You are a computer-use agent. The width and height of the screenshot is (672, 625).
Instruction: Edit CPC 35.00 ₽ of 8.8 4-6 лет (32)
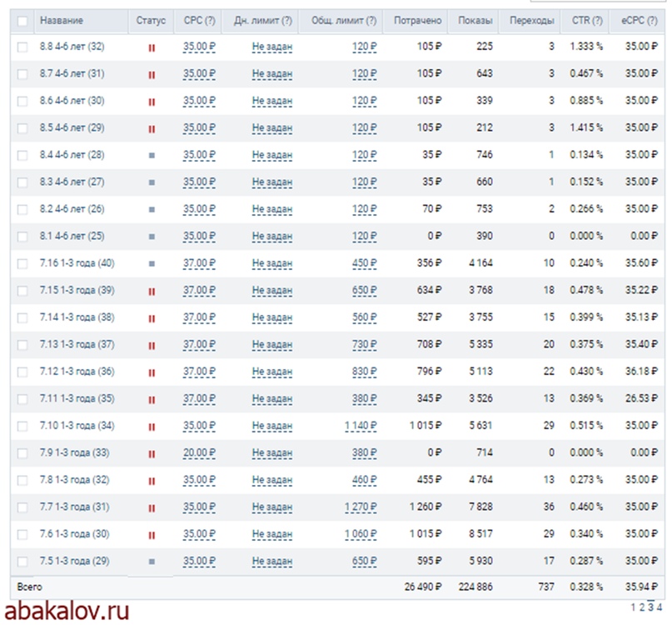[x=199, y=47]
